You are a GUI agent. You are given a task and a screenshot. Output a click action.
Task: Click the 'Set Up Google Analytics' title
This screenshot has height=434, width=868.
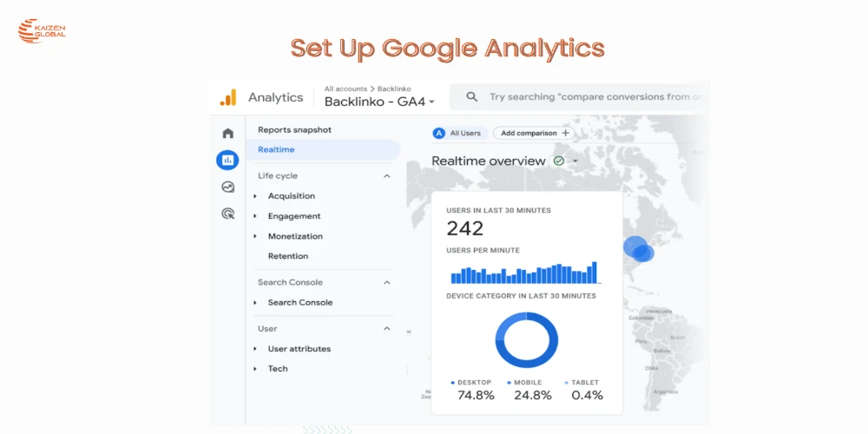point(447,49)
